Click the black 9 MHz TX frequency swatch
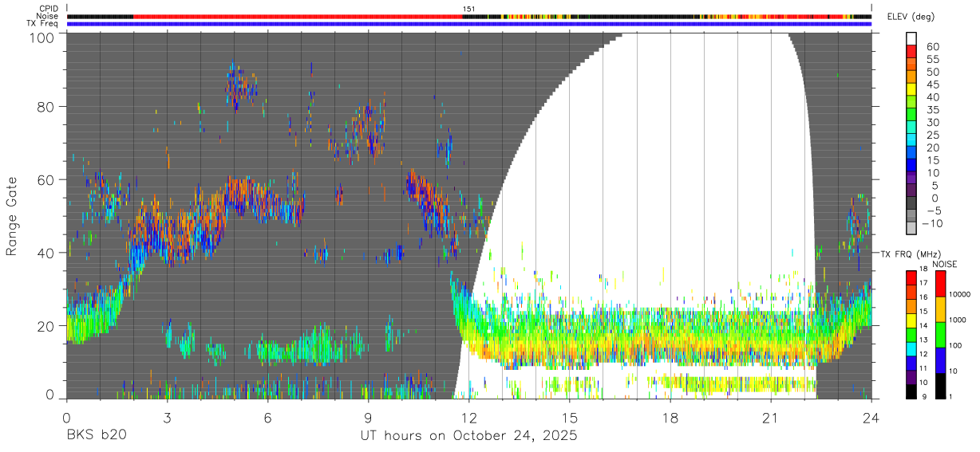Viewport: 980px width, 452px height. (913, 392)
